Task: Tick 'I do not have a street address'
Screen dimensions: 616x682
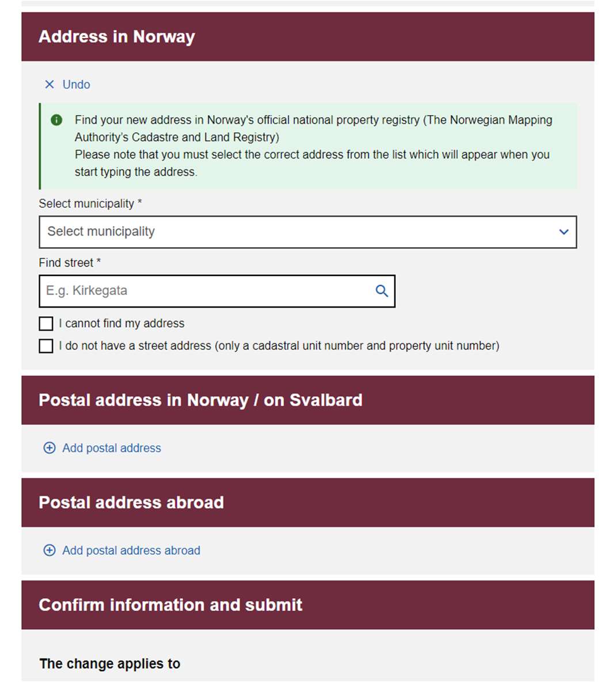Action: (x=46, y=346)
